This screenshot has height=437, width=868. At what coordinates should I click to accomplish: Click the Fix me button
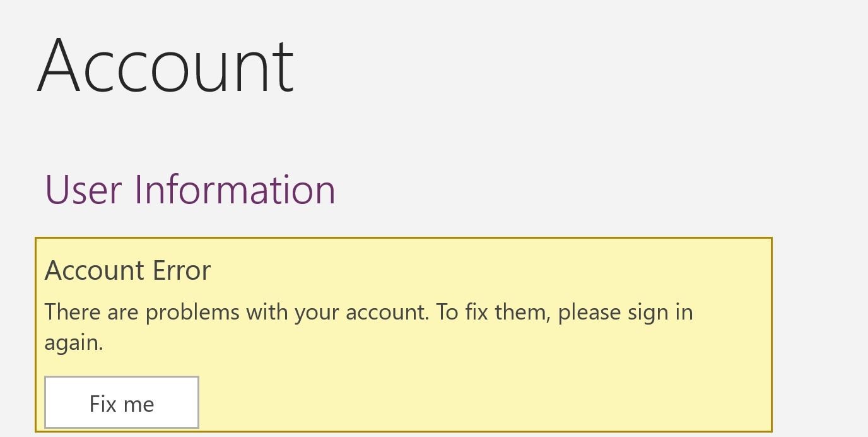click(x=122, y=402)
